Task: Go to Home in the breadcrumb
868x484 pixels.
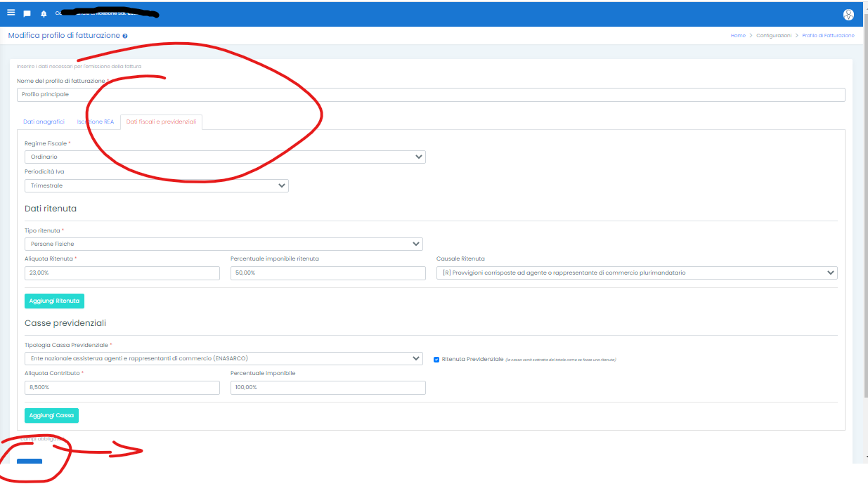Action: pos(738,35)
